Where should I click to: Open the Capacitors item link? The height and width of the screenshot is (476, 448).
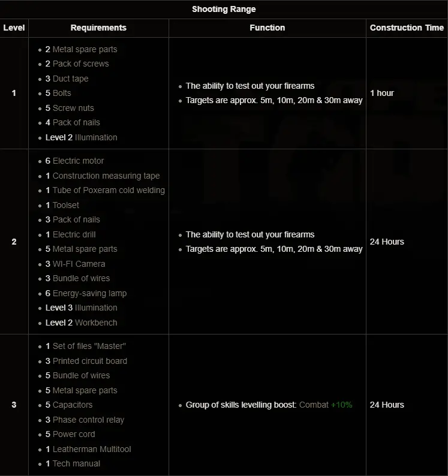click(x=73, y=405)
